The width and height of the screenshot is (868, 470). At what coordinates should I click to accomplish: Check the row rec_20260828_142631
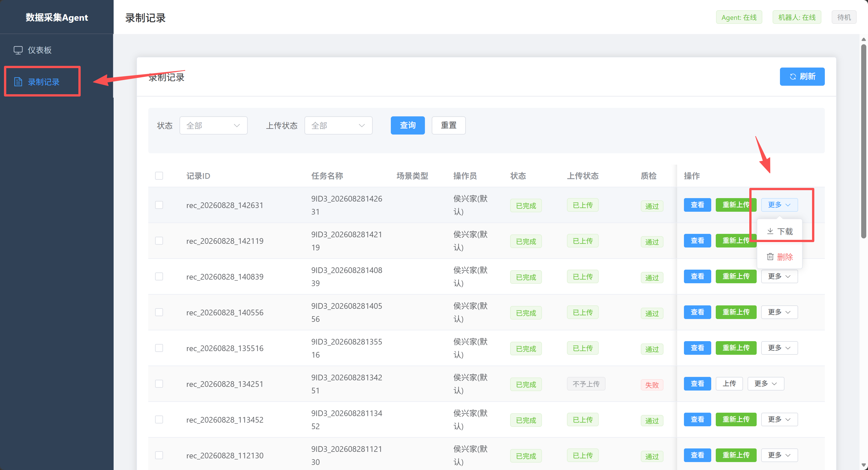[x=159, y=205]
